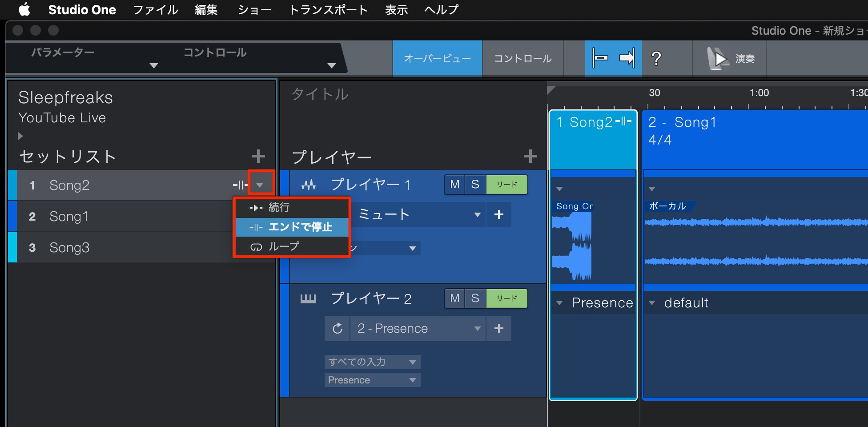Toggle リード automation on プレイヤー 1
868x427 pixels.
pos(507,185)
